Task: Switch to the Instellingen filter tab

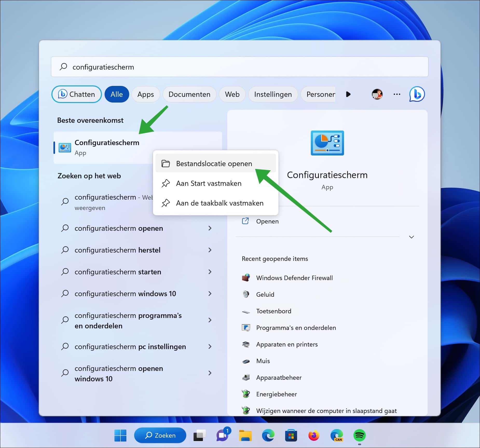Action: tap(273, 94)
